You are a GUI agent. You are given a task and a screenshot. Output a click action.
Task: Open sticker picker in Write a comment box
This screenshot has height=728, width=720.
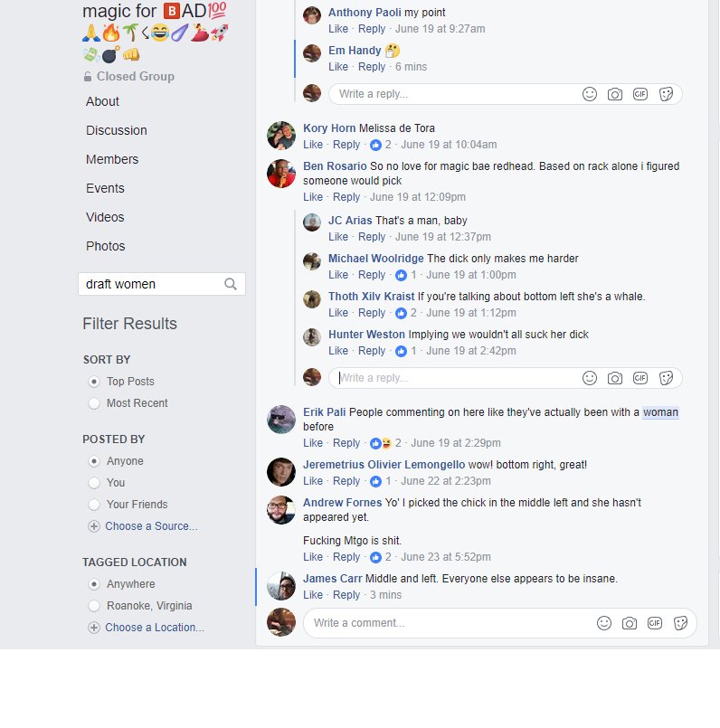click(680, 623)
